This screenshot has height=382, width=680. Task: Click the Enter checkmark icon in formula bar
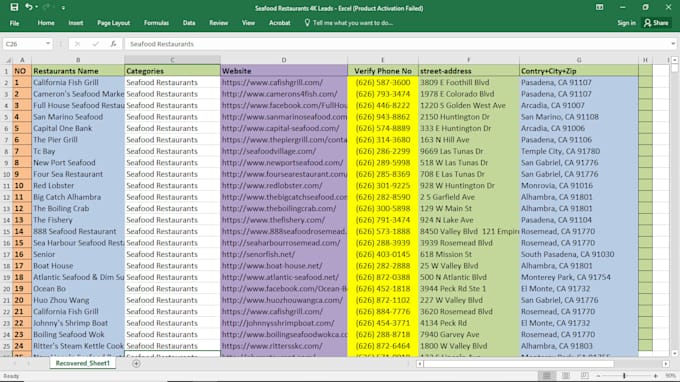[x=95, y=44]
